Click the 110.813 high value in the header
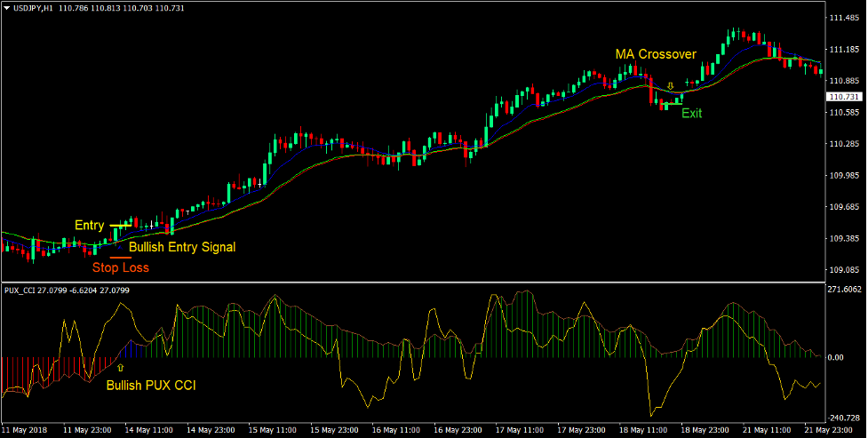 click(105, 8)
